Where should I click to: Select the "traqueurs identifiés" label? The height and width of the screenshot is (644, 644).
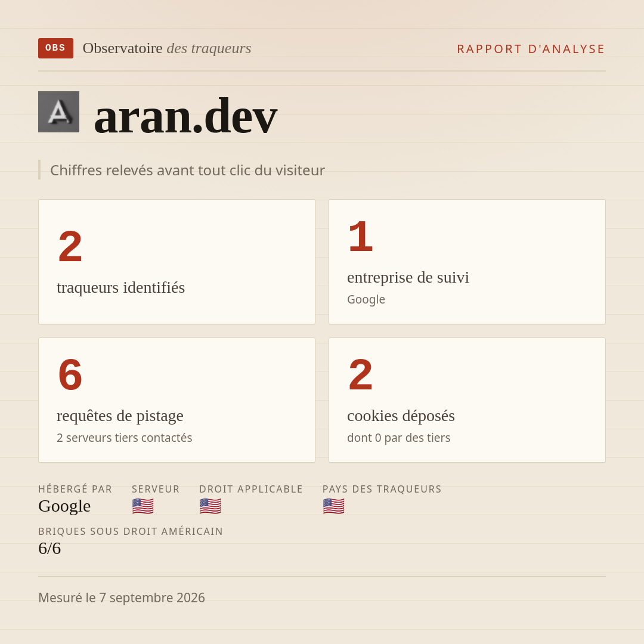pos(120,287)
